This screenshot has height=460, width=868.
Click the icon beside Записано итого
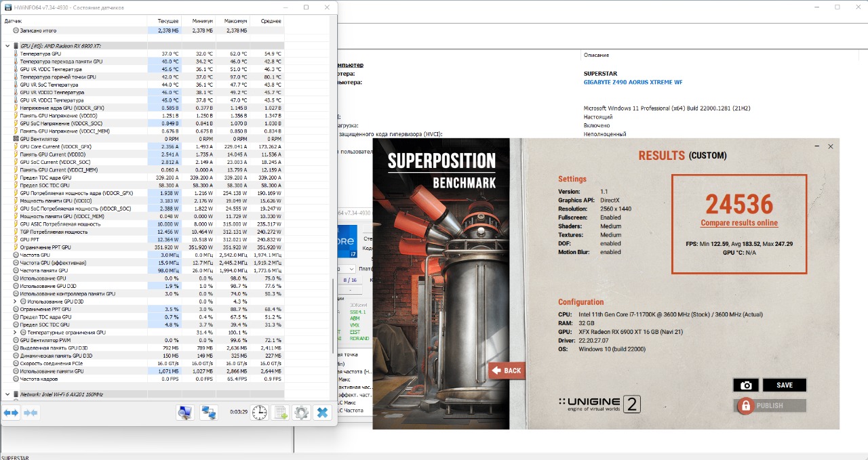click(16, 30)
